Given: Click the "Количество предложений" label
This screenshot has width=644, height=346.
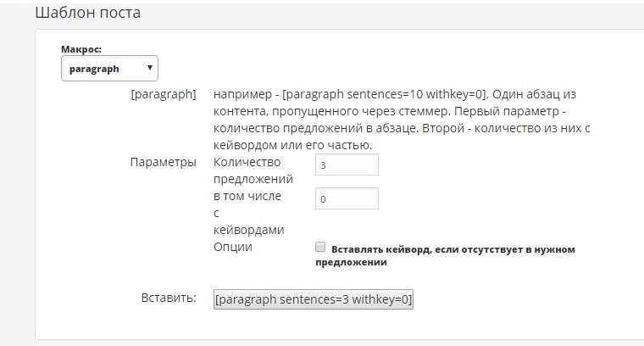Looking at the screenshot, I should click(254, 170).
